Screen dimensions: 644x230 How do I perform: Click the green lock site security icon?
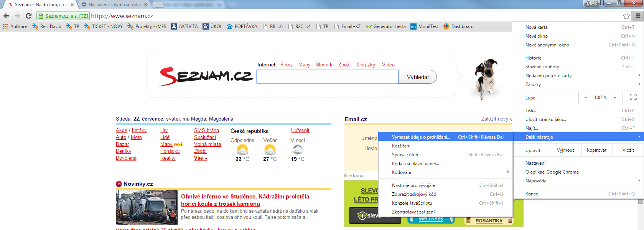click(41, 16)
